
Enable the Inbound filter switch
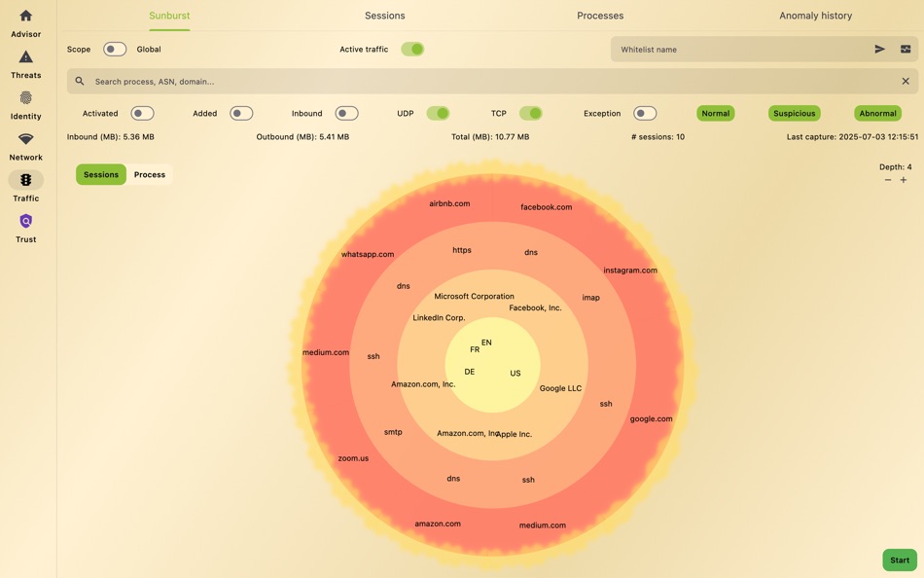point(346,113)
